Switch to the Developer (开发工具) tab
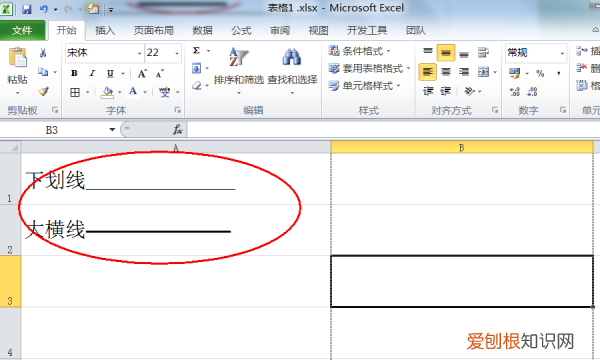600x360 pixels. (367, 30)
